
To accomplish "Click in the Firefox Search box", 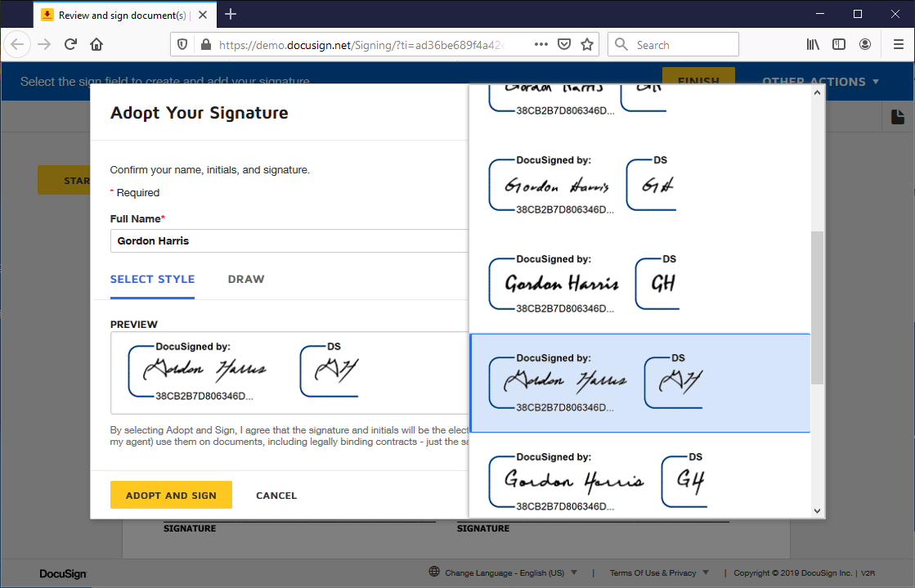I will (x=674, y=44).
